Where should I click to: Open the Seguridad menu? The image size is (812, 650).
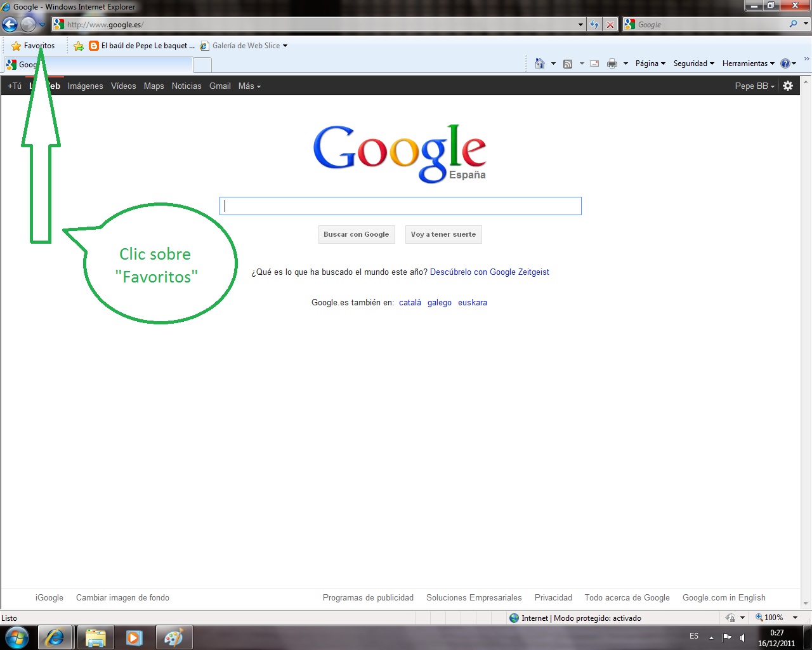pyautogui.click(x=694, y=63)
